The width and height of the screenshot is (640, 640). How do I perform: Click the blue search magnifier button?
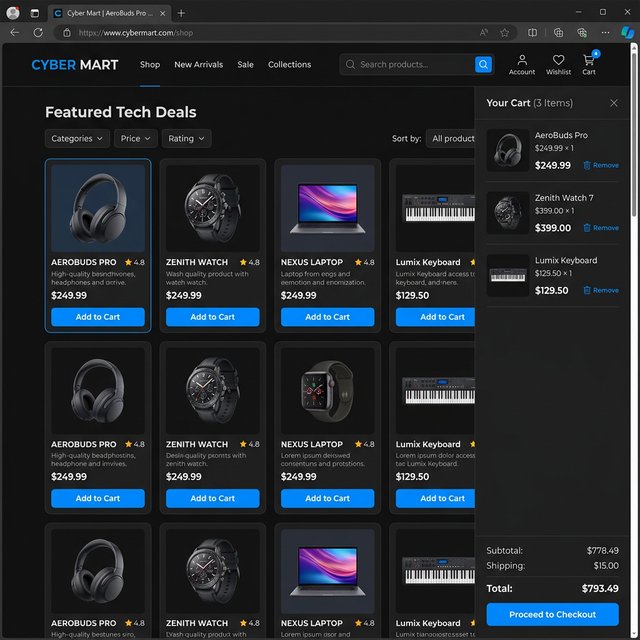click(483, 64)
